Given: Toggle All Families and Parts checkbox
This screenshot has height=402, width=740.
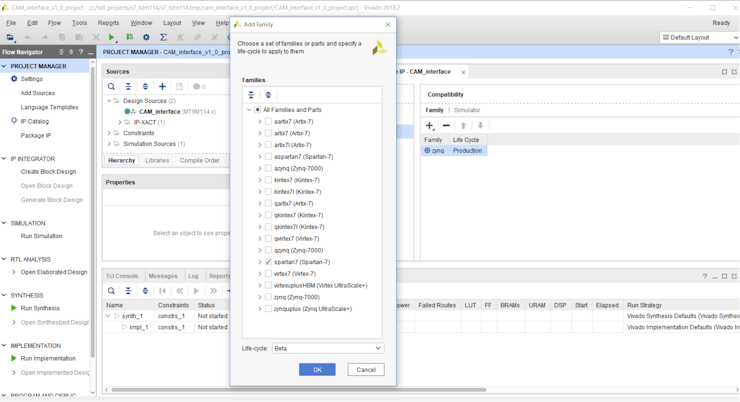Looking at the screenshot, I should click(257, 109).
